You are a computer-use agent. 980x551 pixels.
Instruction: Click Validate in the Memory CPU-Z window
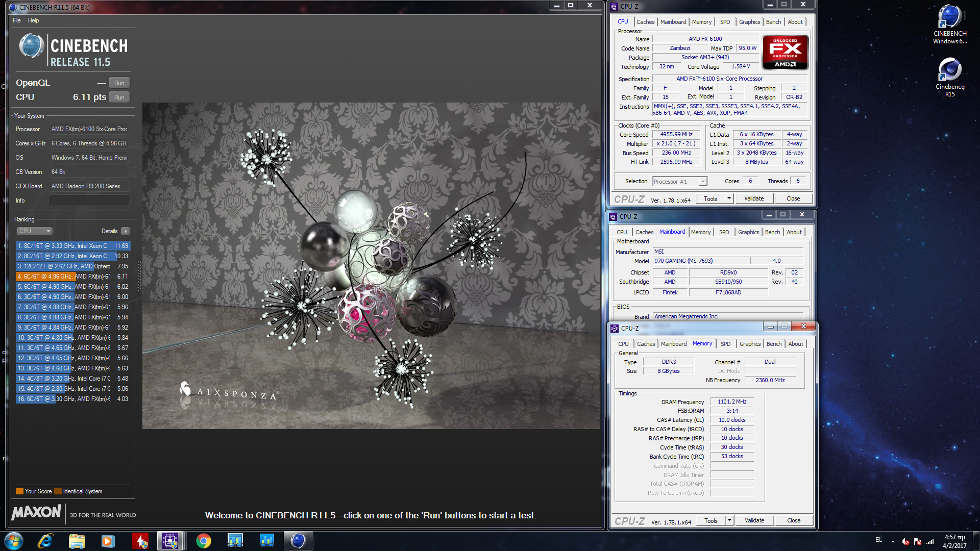(x=754, y=521)
